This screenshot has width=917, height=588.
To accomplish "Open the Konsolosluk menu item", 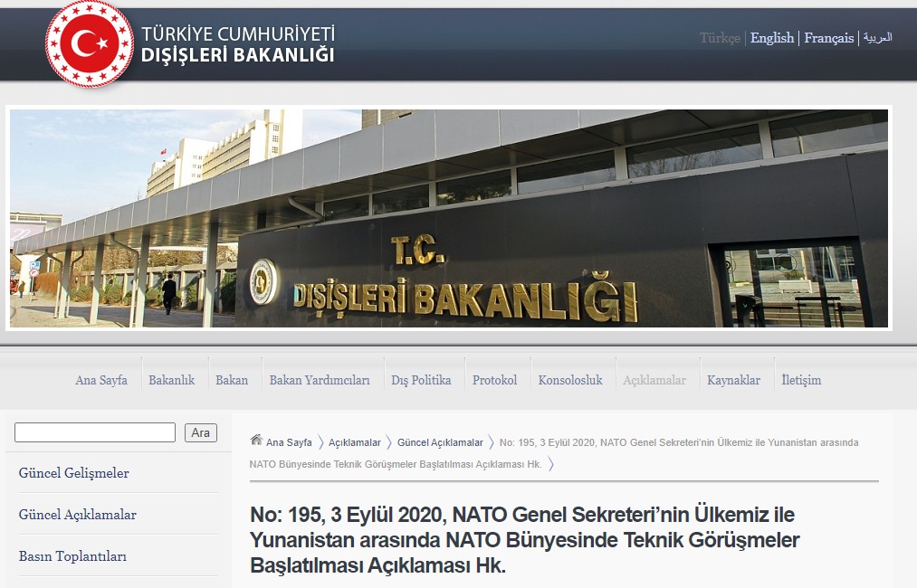I will [570, 380].
